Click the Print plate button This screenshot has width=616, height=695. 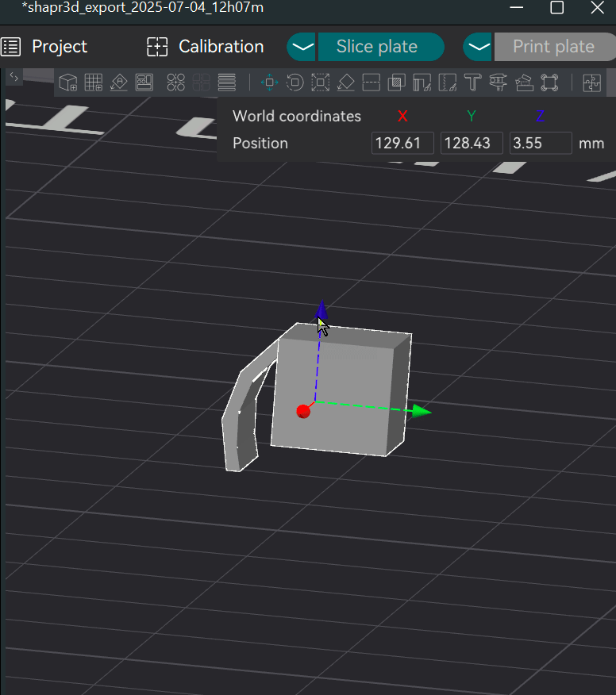(555, 47)
